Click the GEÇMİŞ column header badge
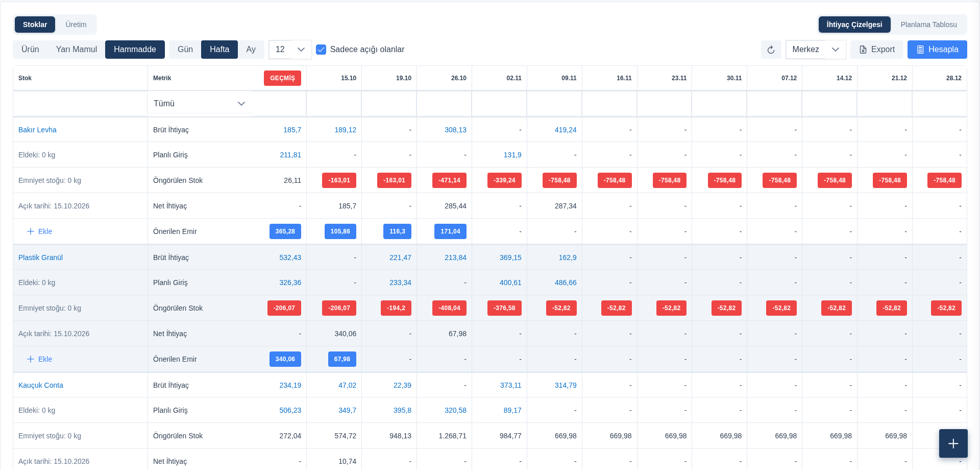Viewport: 980px width, 470px height. (282, 78)
